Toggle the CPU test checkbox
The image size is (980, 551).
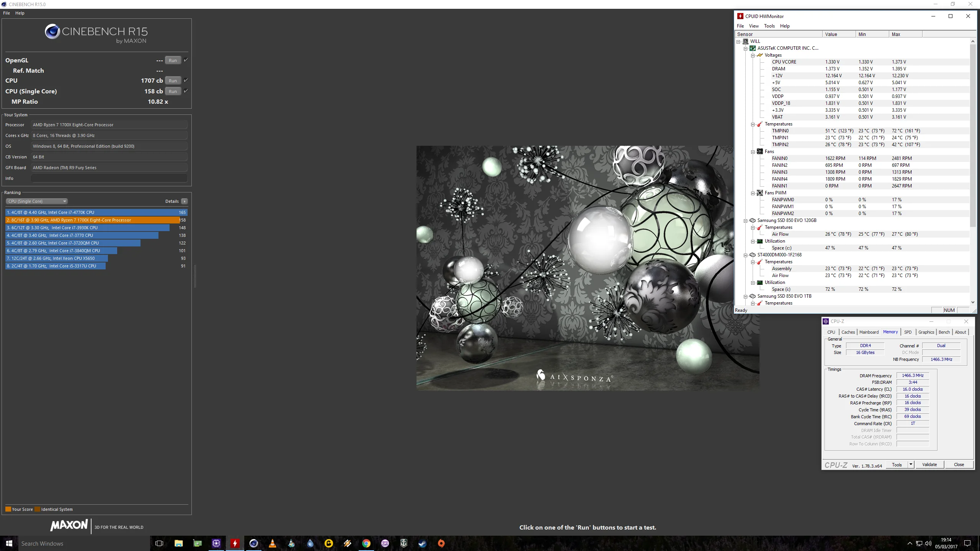tap(186, 80)
